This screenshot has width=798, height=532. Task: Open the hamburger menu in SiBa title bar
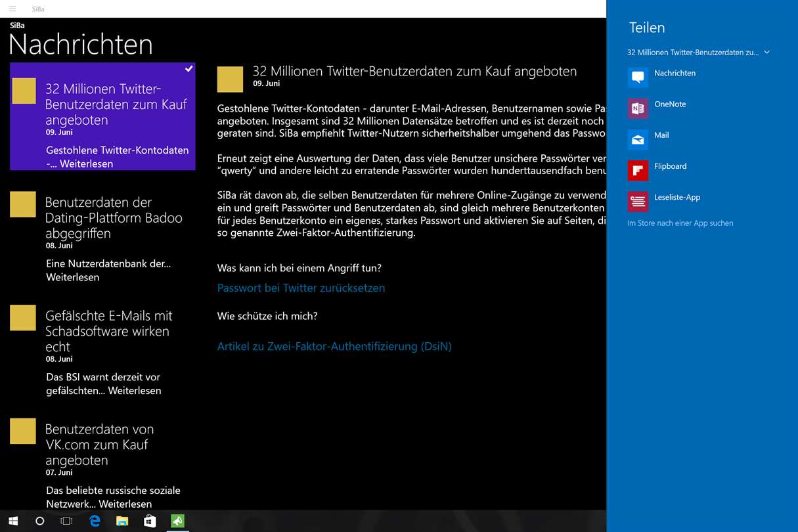tap(12, 9)
